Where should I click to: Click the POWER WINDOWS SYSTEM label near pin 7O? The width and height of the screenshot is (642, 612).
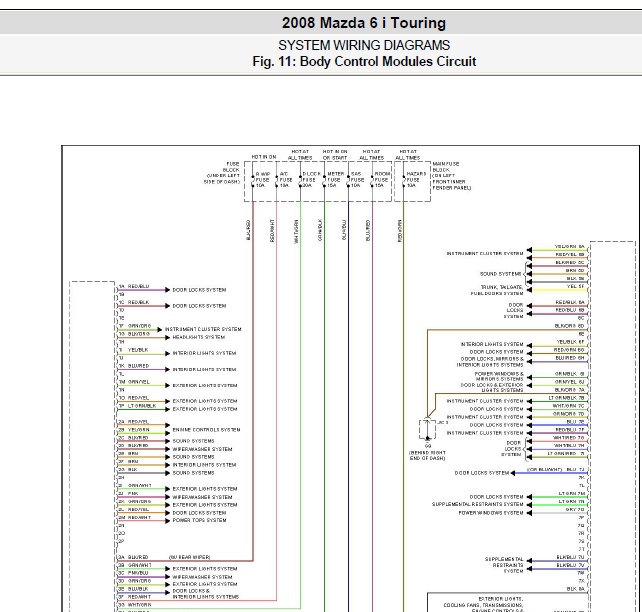(490, 513)
